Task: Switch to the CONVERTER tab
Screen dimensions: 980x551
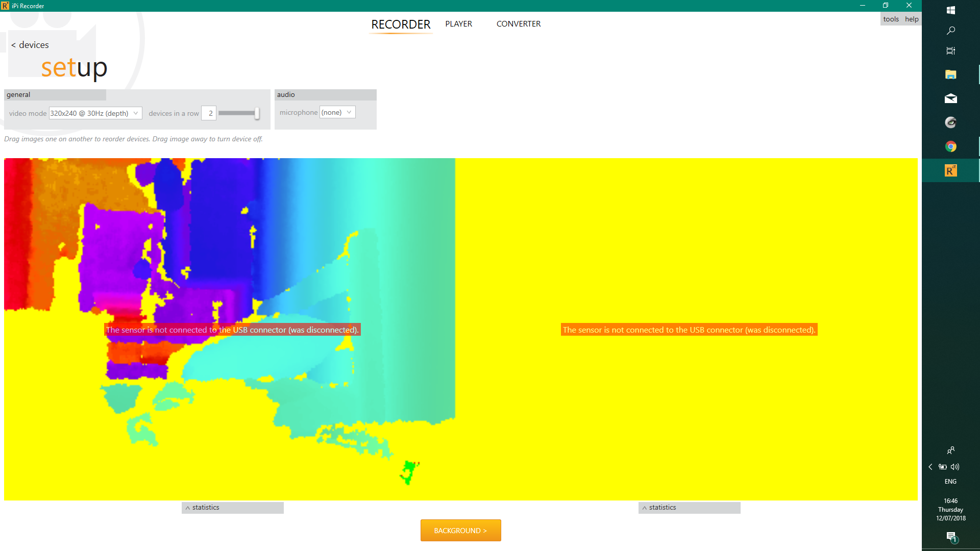Action: click(519, 24)
